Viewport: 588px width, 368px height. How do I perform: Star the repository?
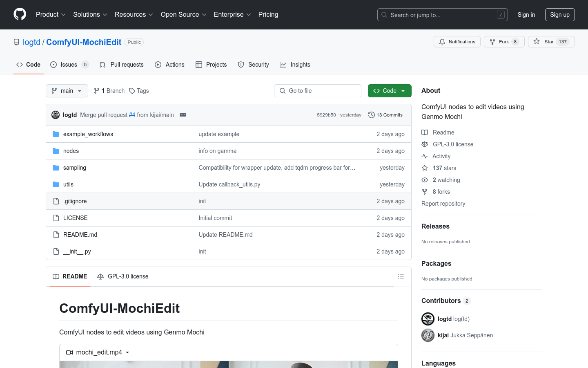[551, 42]
